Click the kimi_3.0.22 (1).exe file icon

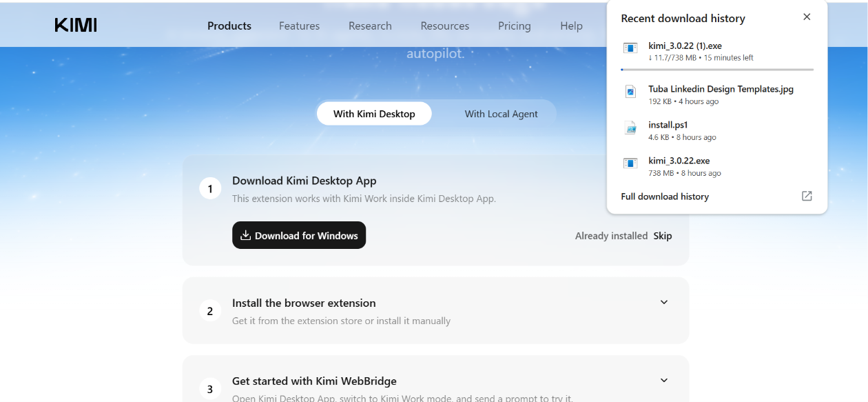[x=630, y=48]
